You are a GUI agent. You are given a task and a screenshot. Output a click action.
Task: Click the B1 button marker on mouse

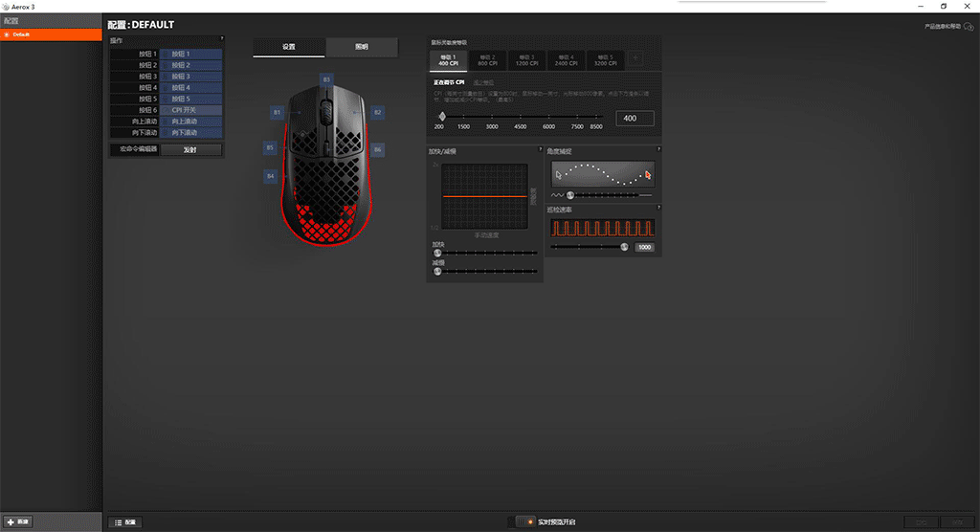pos(277,113)
